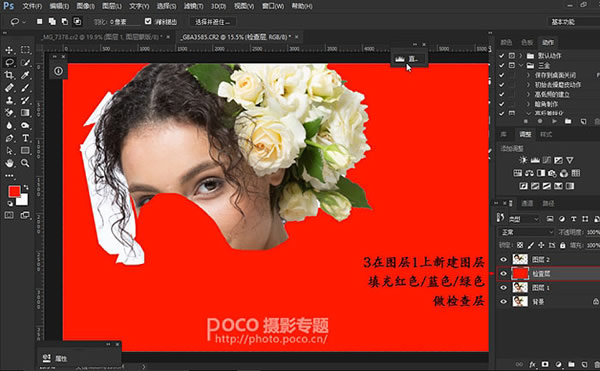600x371 pixels.
Task: Open the blend mode 正常 dropdown
Action: pyautogui.click(x=526, y=232)
